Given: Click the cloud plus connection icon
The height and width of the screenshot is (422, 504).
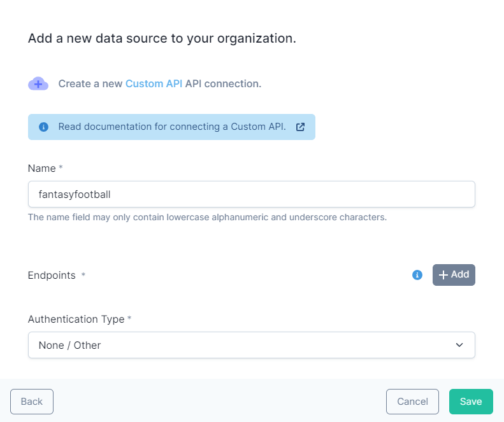Looking at the screenshot, I should pyautogui.click(x=38, y=84).
